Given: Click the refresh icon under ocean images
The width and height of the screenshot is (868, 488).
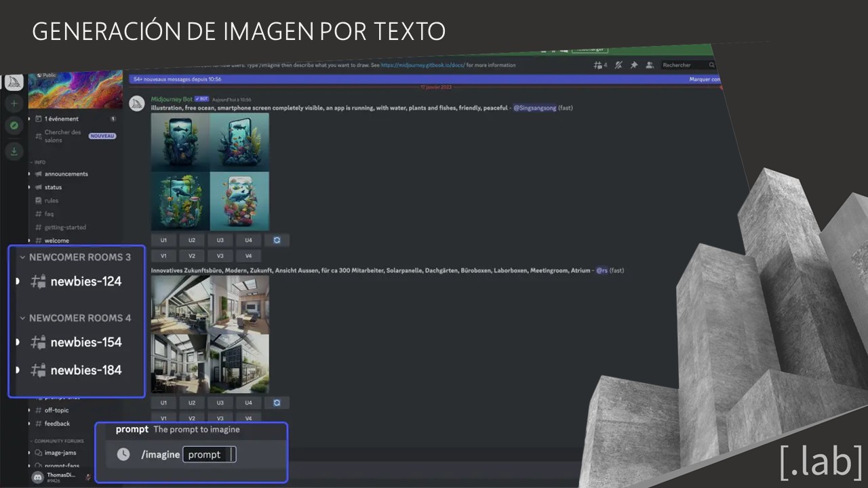Looking at the screenshot, I should (x=277, y=240).
